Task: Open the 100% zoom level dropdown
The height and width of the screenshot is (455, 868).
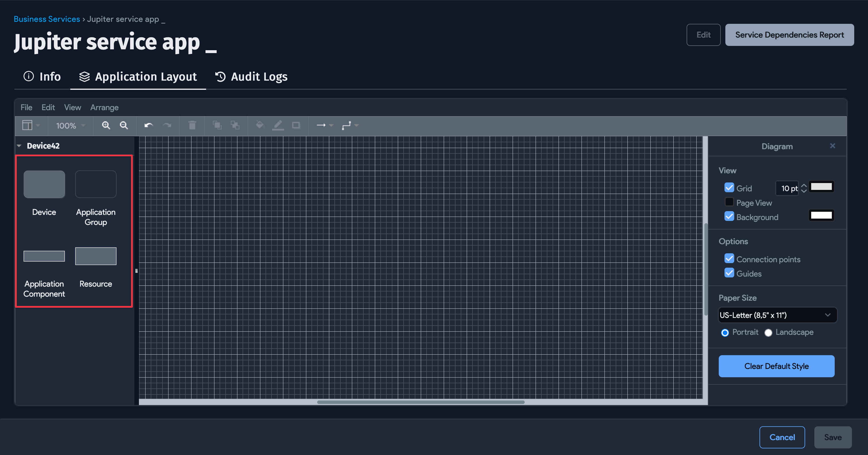Action: coord(70,126)
